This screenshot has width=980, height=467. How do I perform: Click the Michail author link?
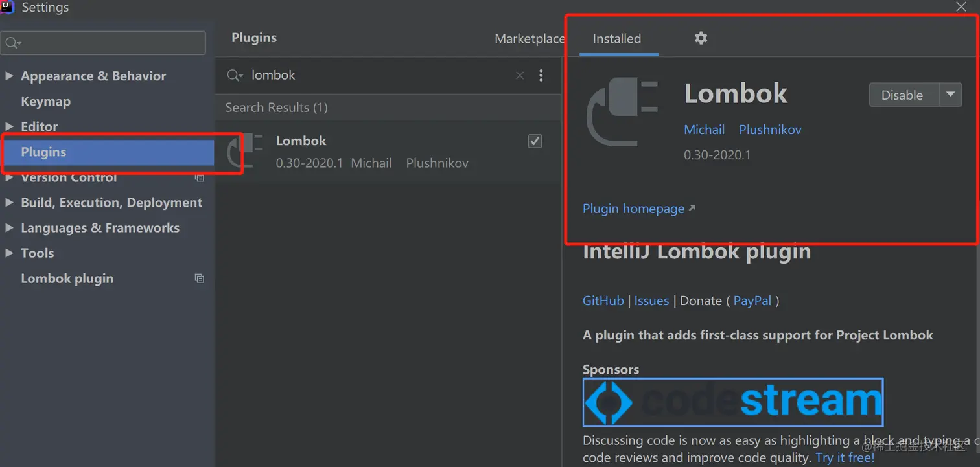[x=705, y=130]
